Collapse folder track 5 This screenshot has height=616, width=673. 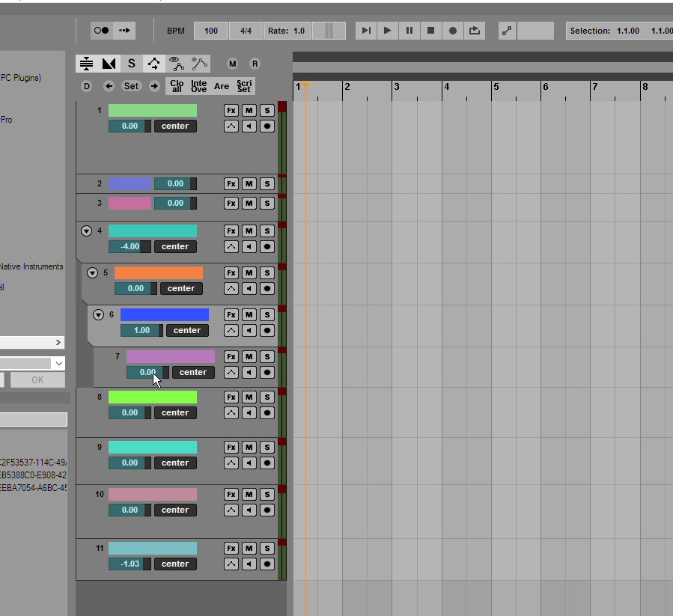tap(92, 273)
